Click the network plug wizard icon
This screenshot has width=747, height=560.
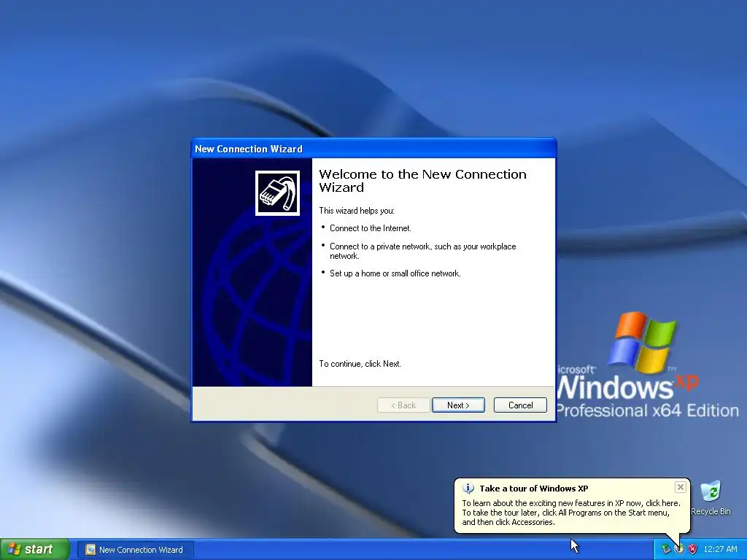[278, 192]
